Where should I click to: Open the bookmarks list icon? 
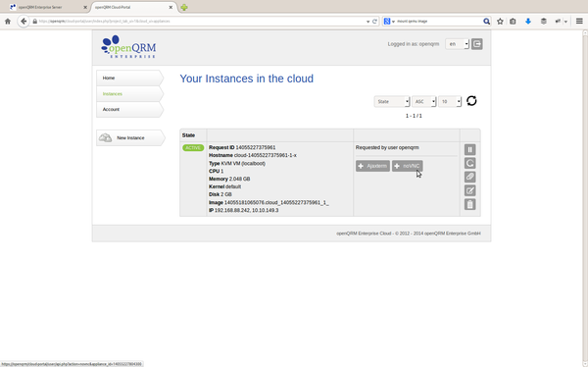click(513, 22)
